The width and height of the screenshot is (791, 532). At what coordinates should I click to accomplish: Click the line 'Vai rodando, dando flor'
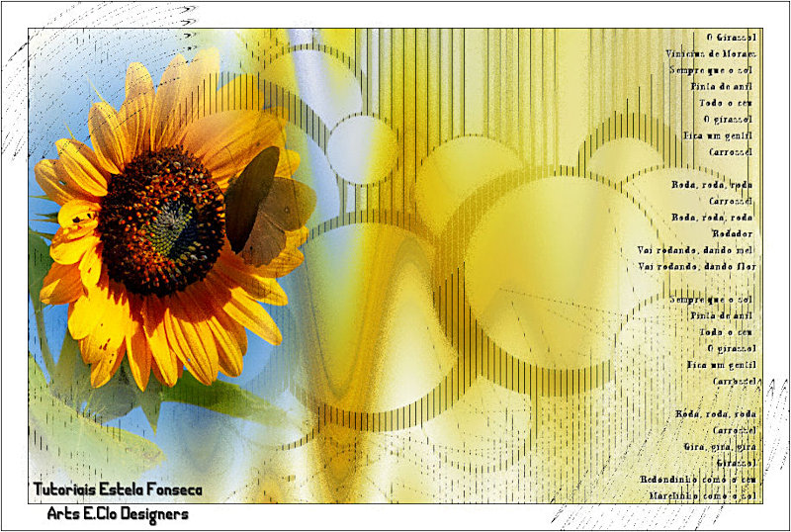[697, 267]
